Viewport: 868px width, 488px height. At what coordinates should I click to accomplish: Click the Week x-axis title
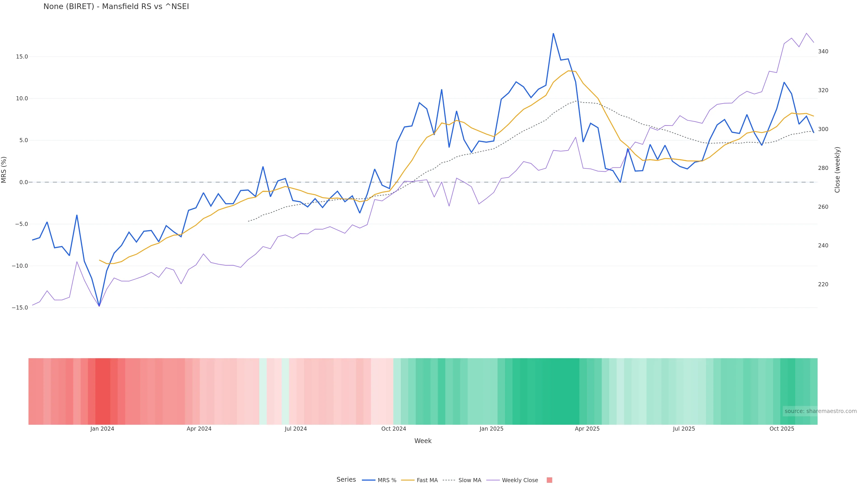(423, 441)
